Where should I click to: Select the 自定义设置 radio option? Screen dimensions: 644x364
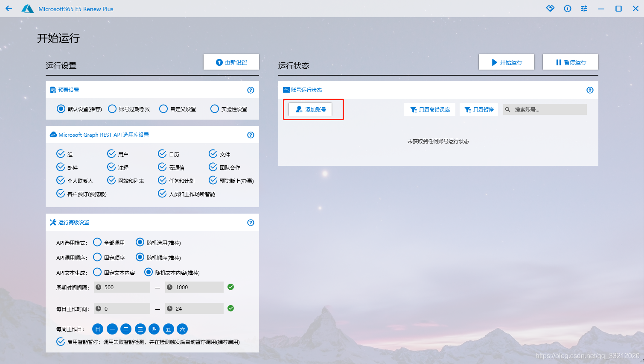[163, 109]
